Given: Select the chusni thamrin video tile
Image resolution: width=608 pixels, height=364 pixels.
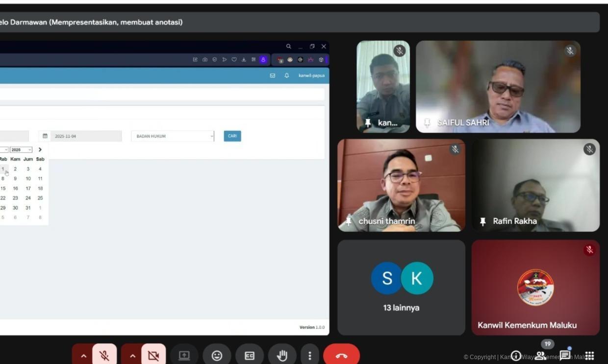Looking at the screenshot, I should (401, 185).
